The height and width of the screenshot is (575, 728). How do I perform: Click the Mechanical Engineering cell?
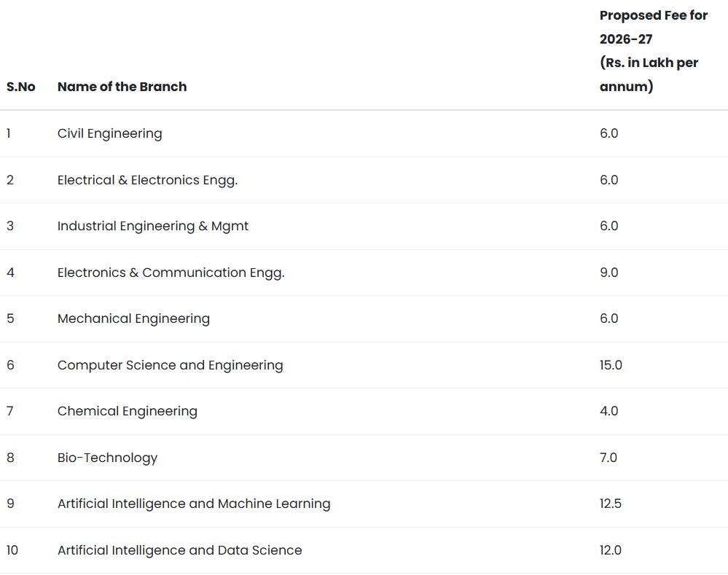133,318
